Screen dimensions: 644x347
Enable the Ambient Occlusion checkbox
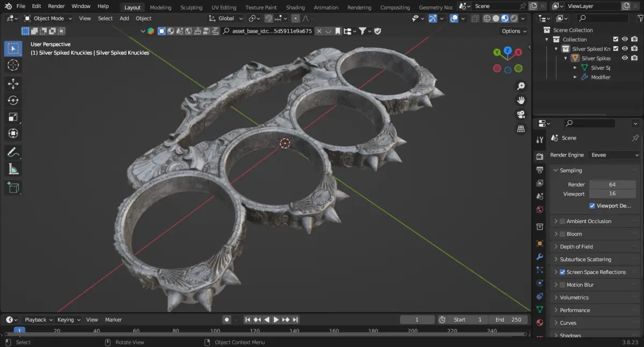pyautogui.click(x=562, y=222)
